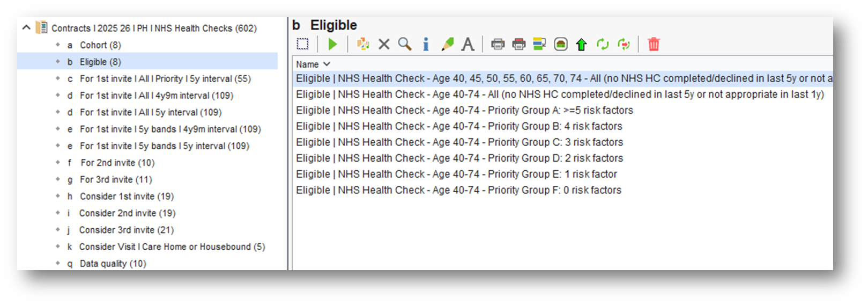Click the stacked yellow blue green bars icon
The height and width of the screenshot is (305, 868).
[539, 44]
